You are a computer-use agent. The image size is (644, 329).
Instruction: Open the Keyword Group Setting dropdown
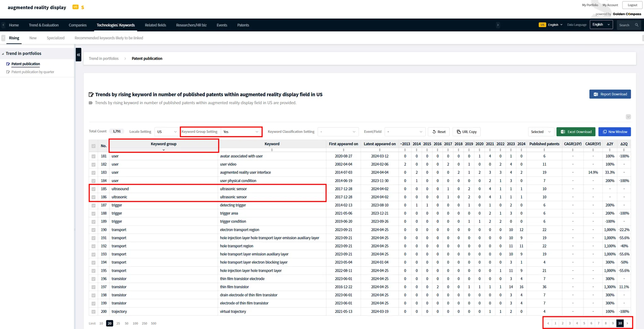(x=241, y=132)
